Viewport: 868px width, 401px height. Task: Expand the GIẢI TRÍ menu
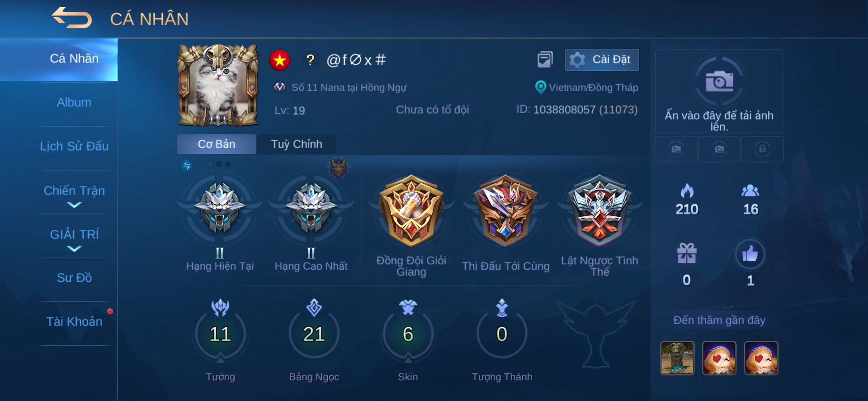pos(74,239)
